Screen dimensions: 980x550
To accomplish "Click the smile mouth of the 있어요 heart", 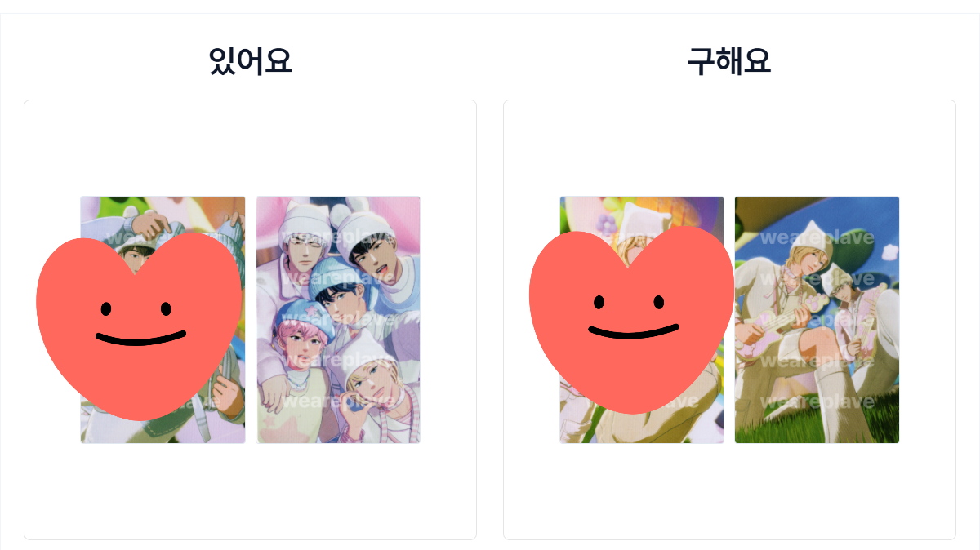I will 141,338.
